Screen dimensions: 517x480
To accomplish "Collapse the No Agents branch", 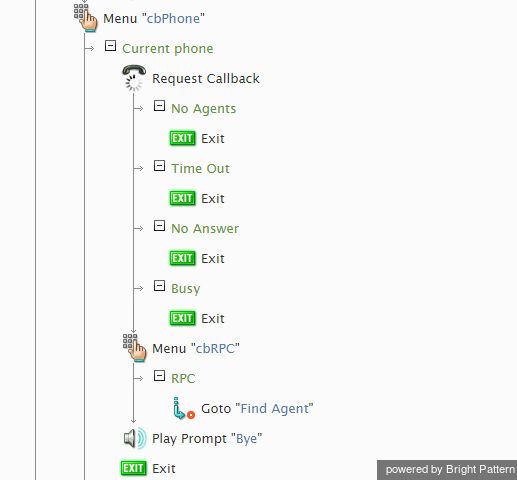I will tap(159, 106).
